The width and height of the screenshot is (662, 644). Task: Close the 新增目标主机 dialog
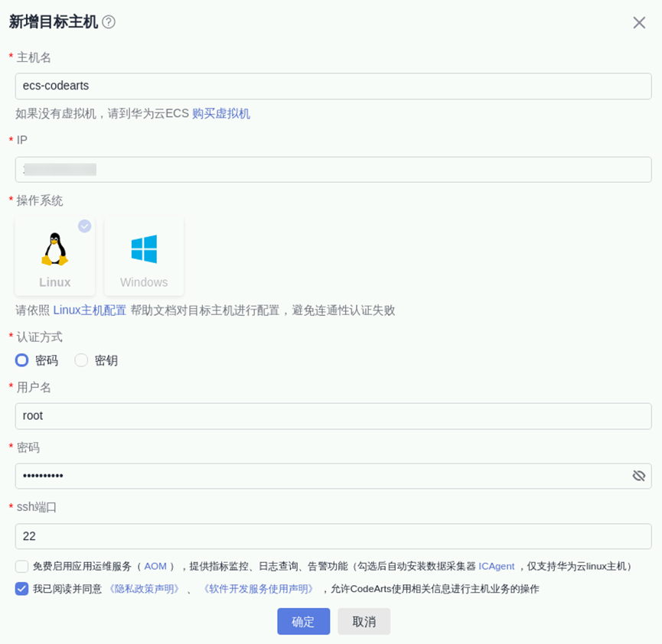point(639,22)
